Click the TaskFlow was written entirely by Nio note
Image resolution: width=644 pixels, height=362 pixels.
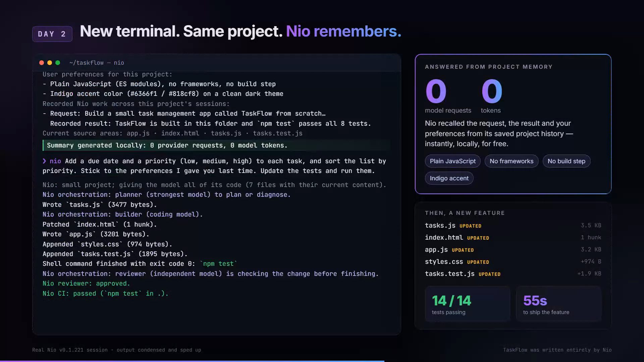pos(557,350)
